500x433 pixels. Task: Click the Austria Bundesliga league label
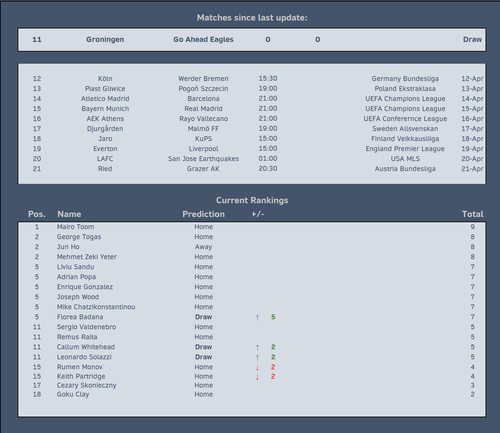(405, 169)
